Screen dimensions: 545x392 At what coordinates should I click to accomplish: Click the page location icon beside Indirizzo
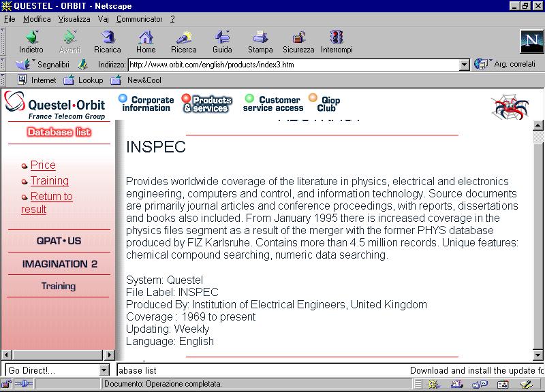pos(83,65)
